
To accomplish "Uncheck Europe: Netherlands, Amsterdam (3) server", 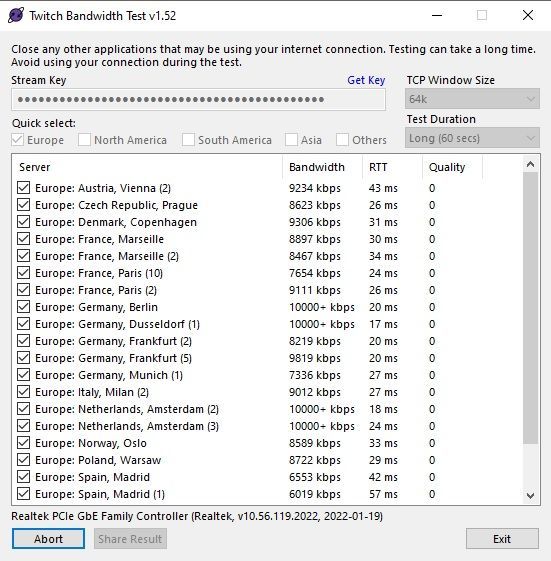I will [x=24, y=425].
